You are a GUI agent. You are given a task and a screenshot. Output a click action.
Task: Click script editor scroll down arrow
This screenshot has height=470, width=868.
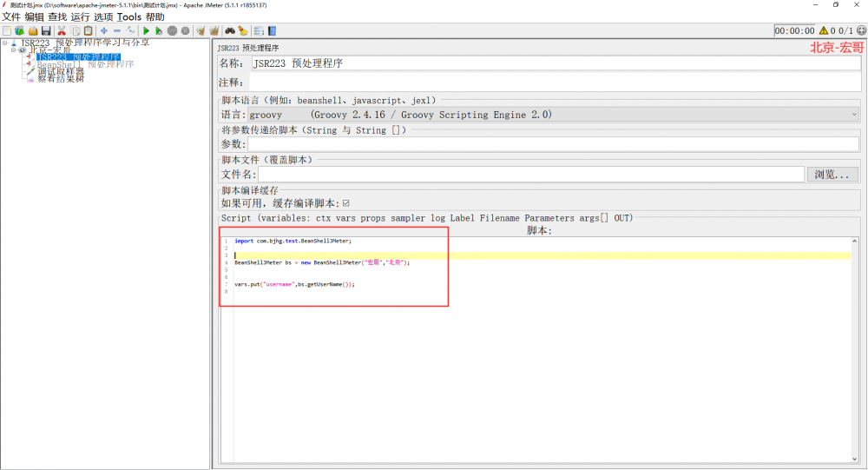pyautogui.click(x=855, y=459)
